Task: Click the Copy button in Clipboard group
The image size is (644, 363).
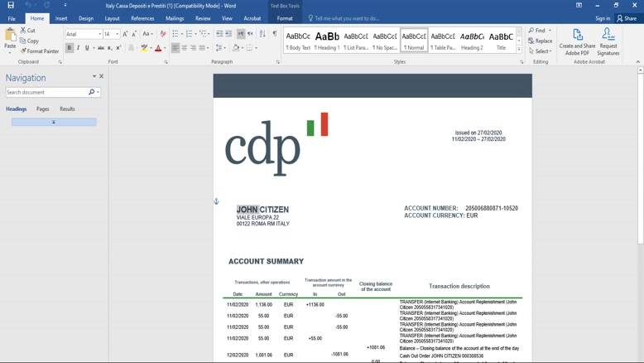Action: pyautogui.click(x=29, y=41)
